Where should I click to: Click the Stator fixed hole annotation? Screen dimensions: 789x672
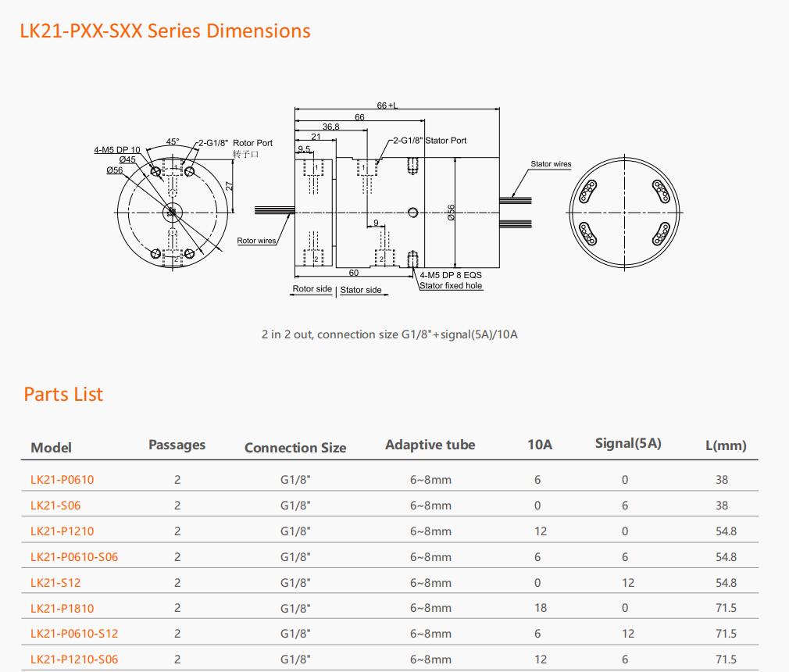tap(450, 285)
